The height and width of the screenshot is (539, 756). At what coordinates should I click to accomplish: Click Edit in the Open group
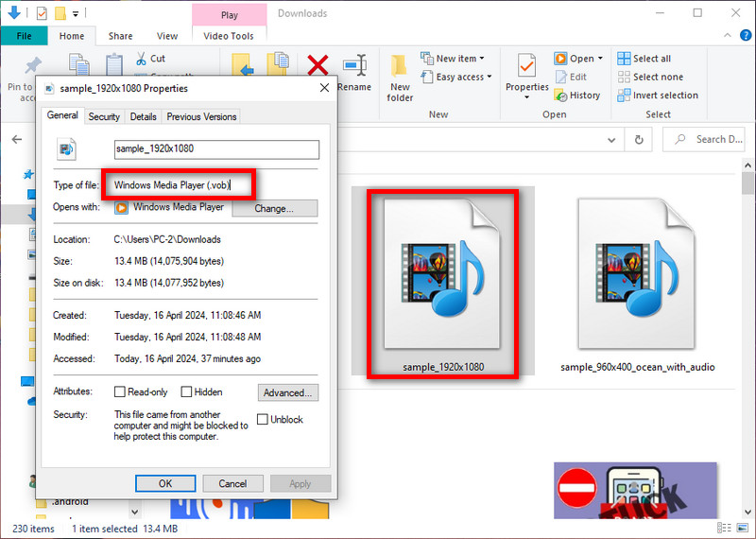(x=571, y=77)
